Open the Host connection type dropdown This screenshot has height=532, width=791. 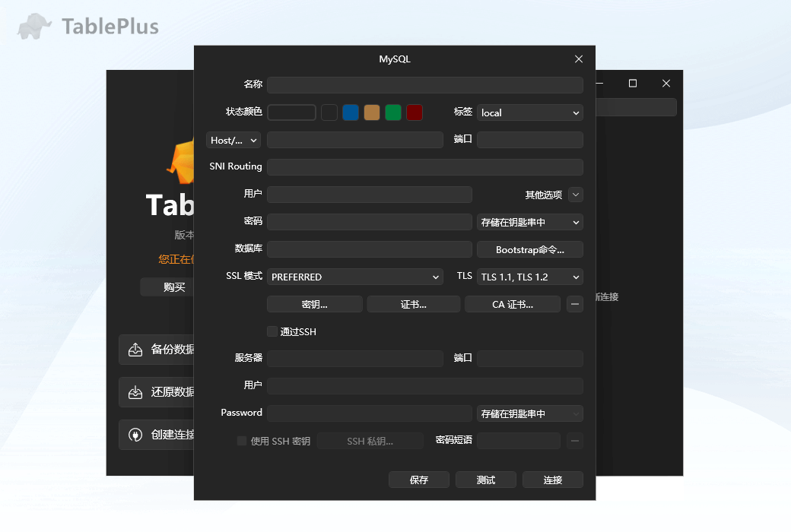point(233,140)
